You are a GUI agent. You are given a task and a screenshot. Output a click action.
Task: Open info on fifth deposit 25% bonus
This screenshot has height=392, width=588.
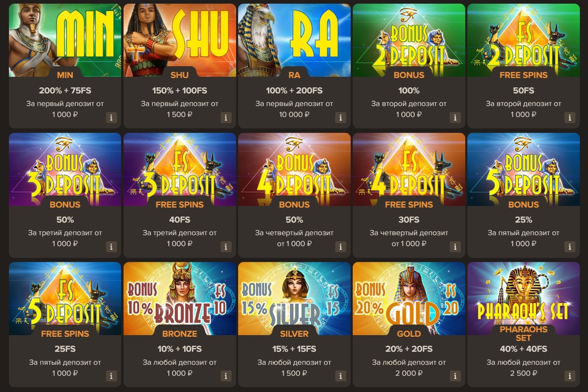click(x=570, y=247)
